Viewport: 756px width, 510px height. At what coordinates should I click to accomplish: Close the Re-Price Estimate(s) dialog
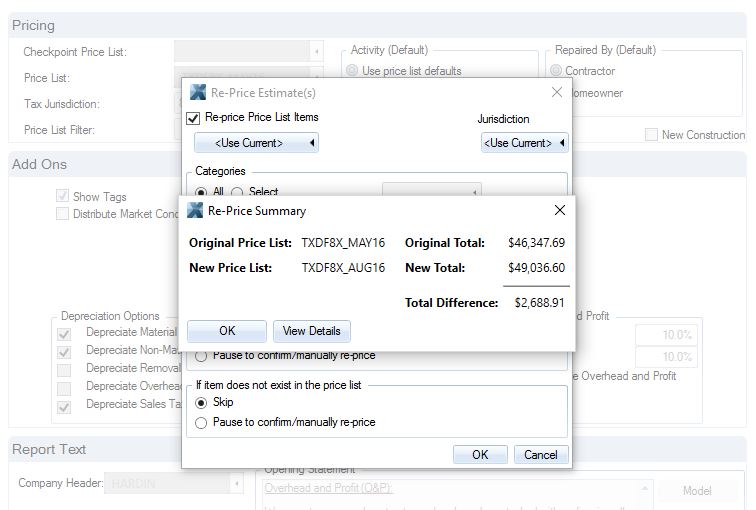556,93
